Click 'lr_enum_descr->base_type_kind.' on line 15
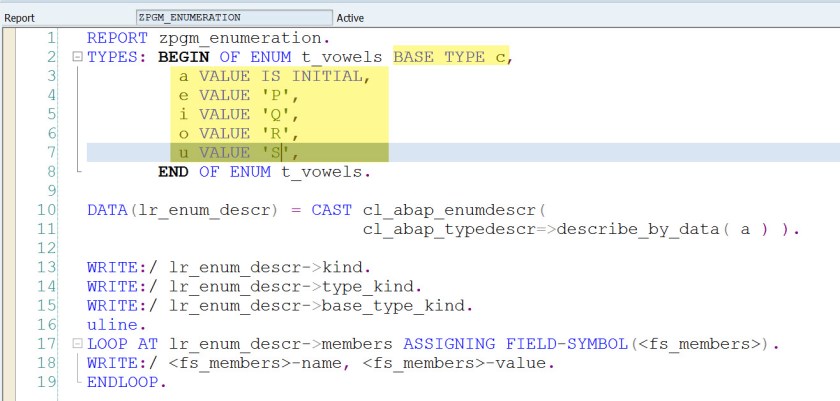The width and height of the screenshot is (840, 401). coord(321,306)
